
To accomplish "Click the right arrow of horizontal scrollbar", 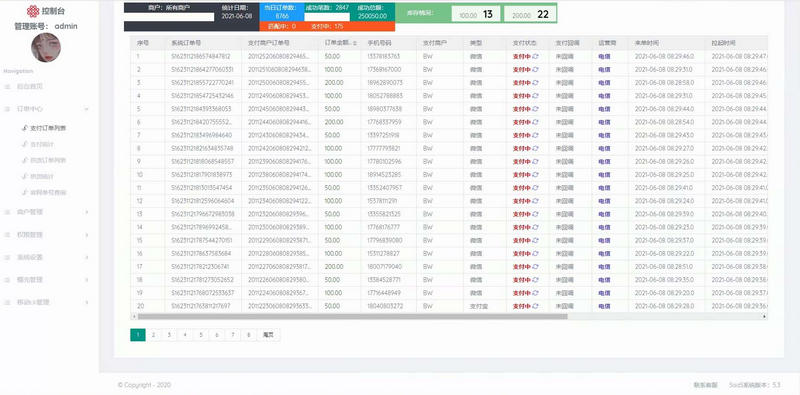I will (x=764, y=316).
